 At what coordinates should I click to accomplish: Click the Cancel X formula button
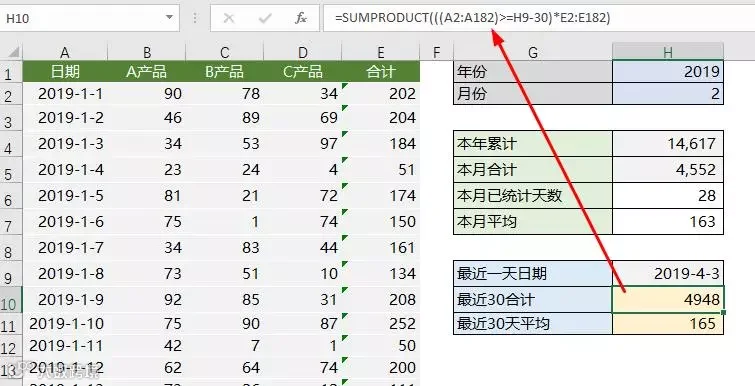[x=229, y=18]
